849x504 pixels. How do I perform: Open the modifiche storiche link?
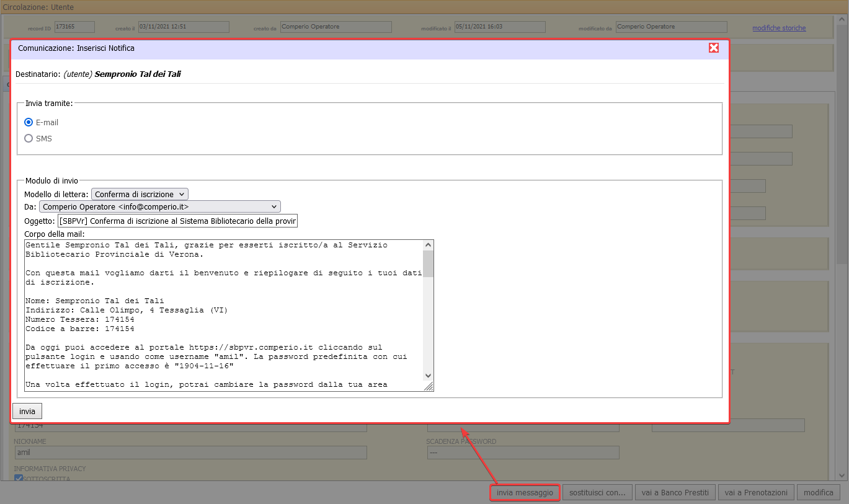779,28
